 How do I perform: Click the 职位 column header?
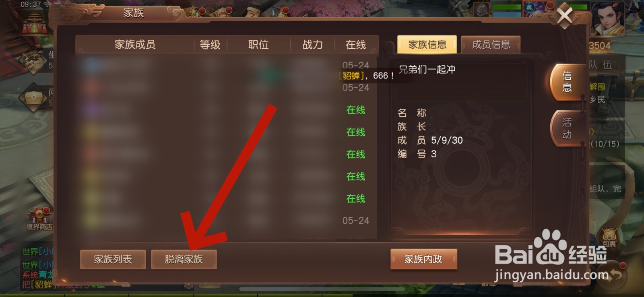[x=258, y=45]
